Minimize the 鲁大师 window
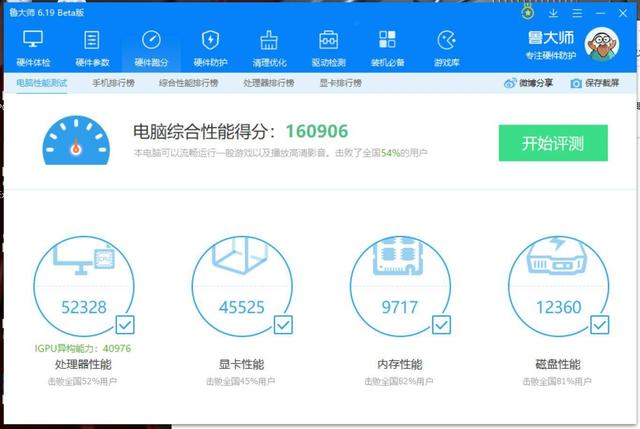 click(600, 13)
